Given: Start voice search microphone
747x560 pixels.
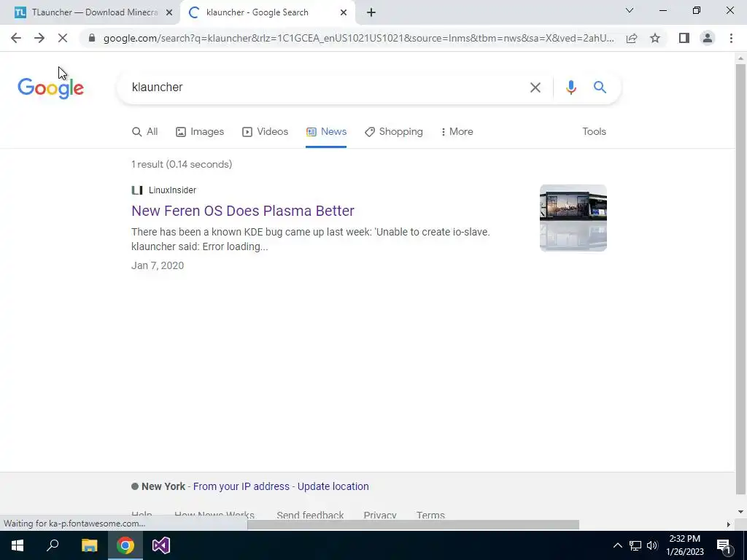Looking at the screenshot, I should pos(570,87).
